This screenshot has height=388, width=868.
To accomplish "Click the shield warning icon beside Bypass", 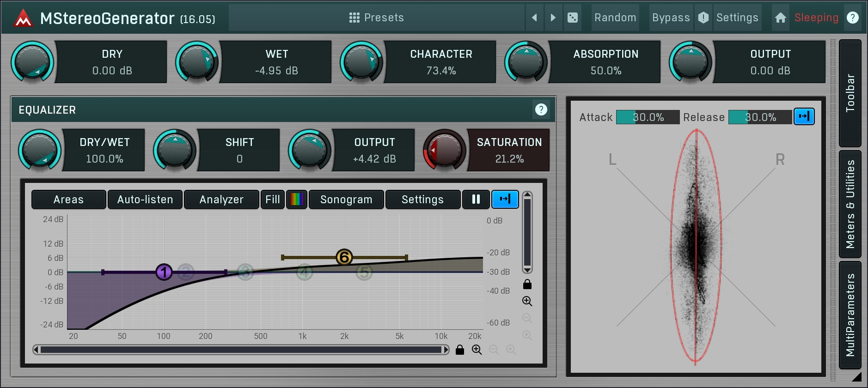I will [703, 18].
